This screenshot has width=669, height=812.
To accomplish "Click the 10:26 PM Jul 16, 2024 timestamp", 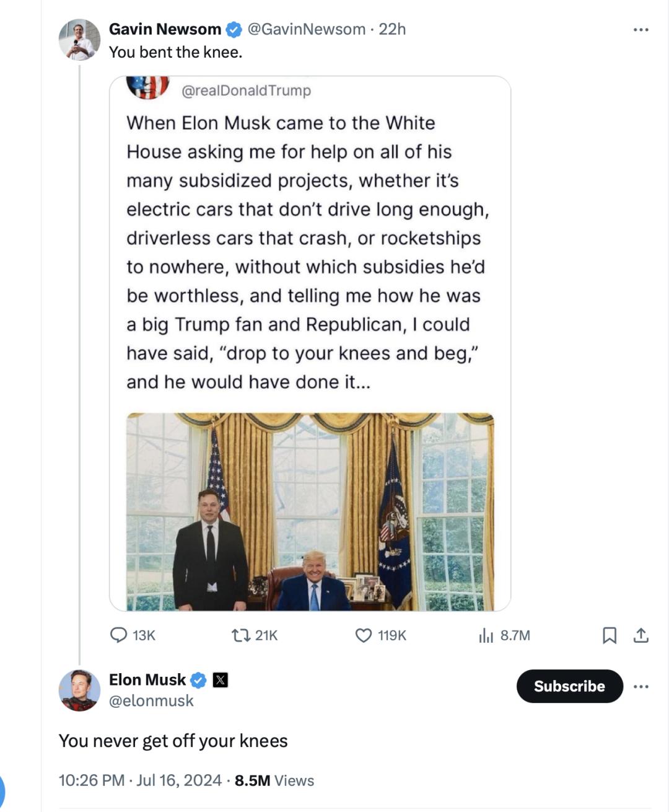I will [140, 780].
